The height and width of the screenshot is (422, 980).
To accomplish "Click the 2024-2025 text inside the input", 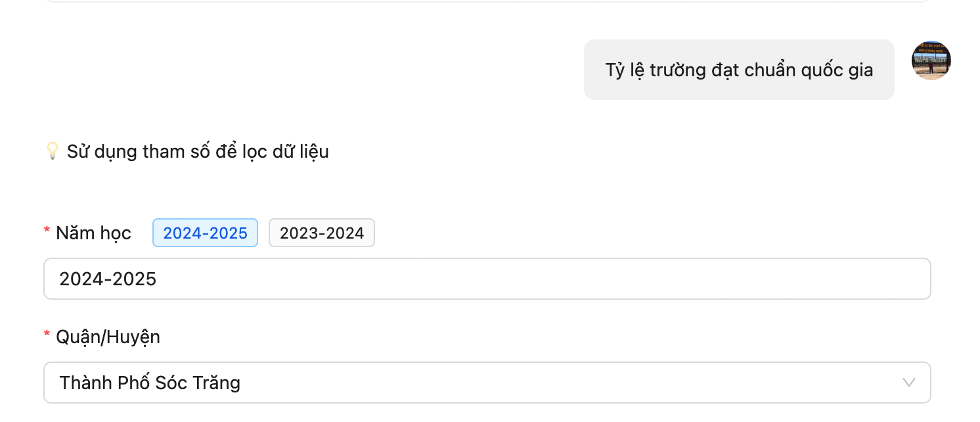I will [108, 279].
